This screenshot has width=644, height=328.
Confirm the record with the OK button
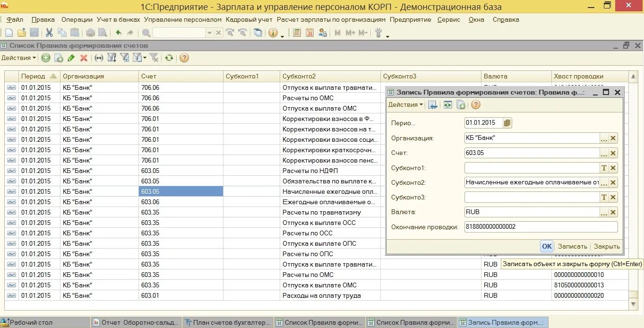[x=547, y=246]
